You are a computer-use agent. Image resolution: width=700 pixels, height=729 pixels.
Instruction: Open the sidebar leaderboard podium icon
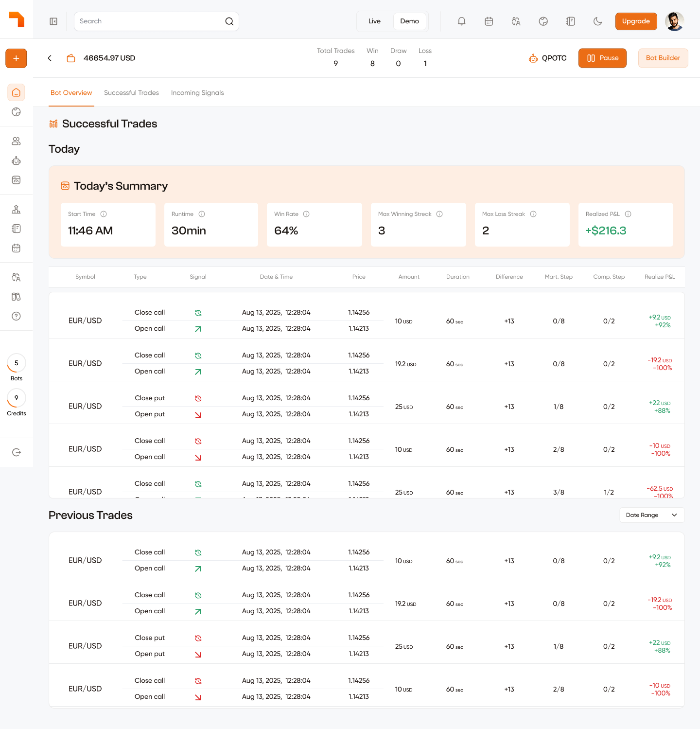click(16, 209)
